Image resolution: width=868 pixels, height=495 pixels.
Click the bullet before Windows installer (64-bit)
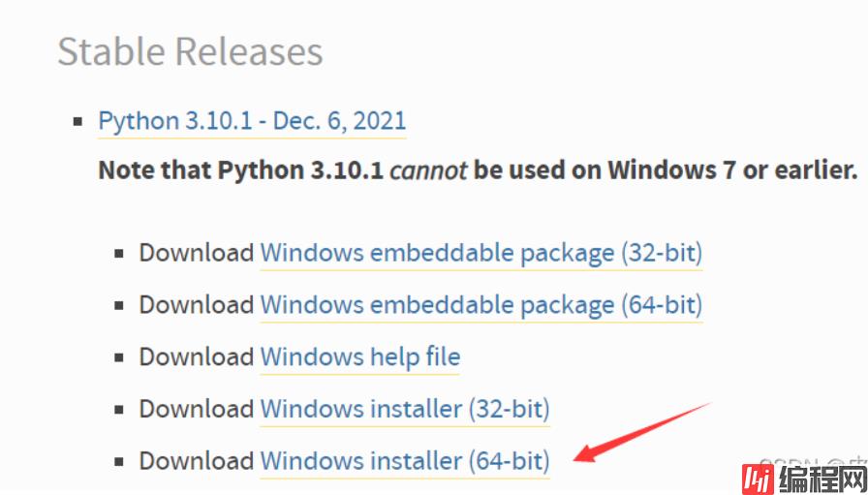119,461
